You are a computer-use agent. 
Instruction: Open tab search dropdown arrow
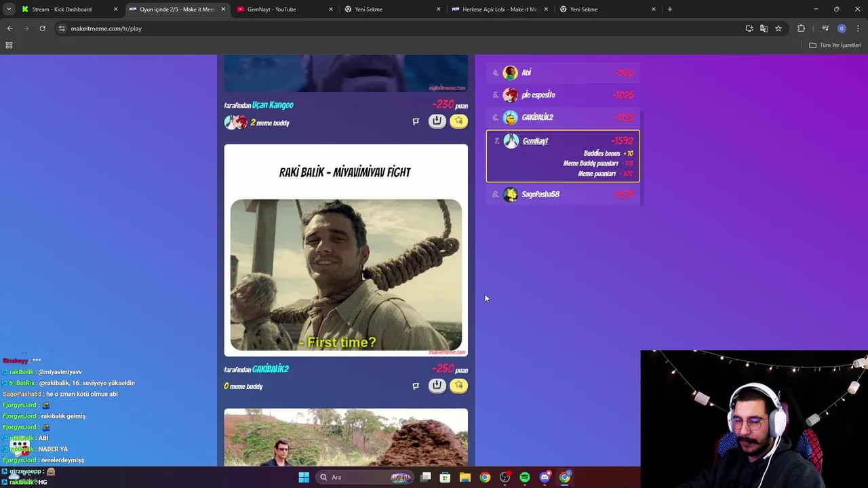pyautogui.click(x=9, y=9)
